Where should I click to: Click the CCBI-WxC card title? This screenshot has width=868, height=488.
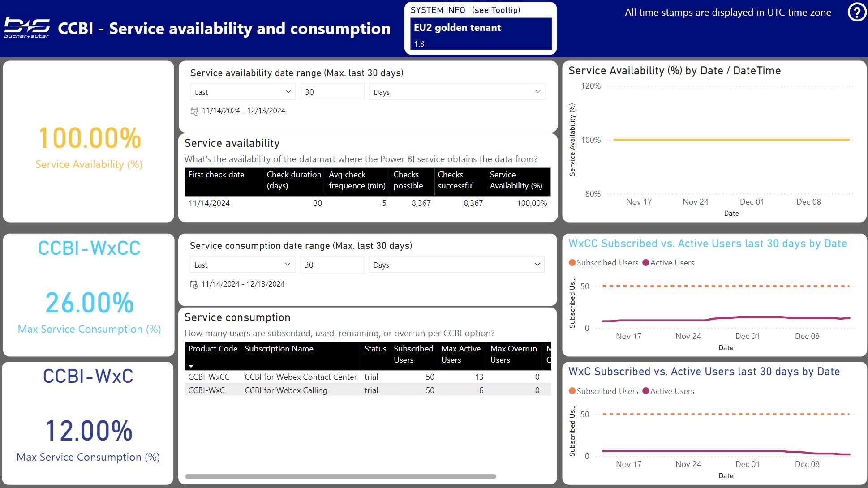(88, 376)
